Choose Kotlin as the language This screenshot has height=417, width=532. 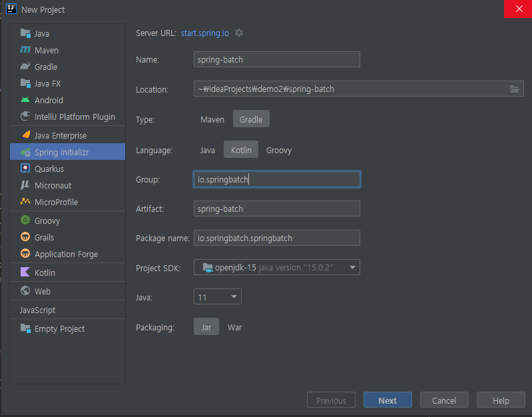click(241, 150)
